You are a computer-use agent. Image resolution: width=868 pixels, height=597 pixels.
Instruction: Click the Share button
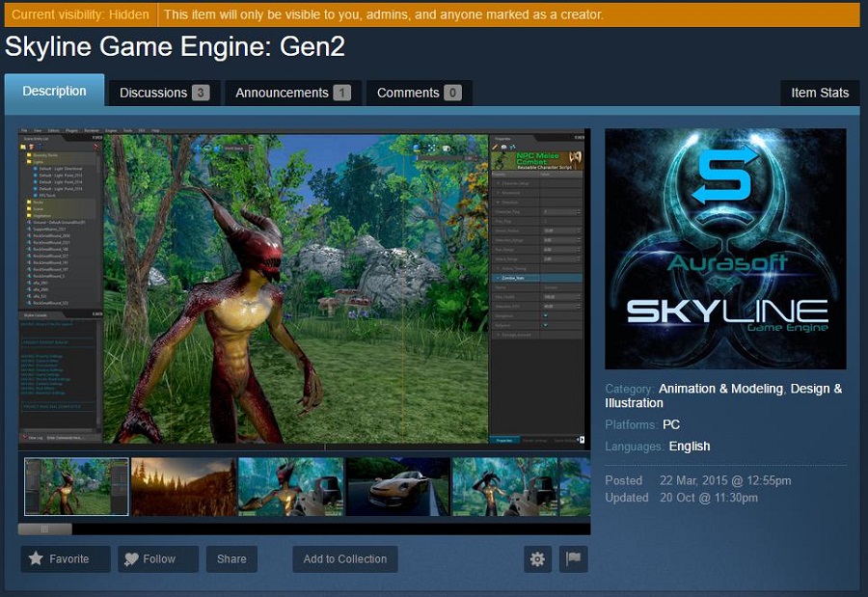(x=231, y=558)
